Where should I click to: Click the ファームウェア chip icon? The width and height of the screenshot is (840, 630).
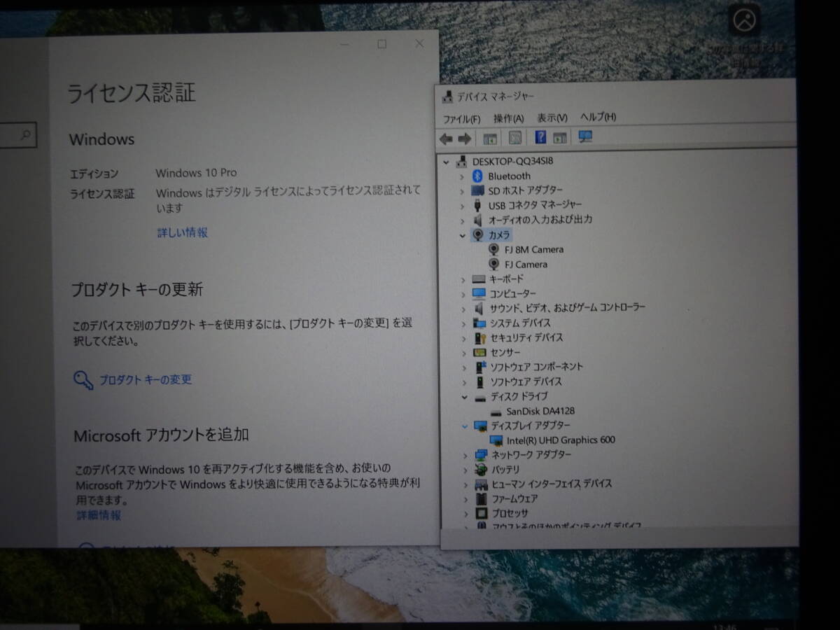tap(481, 499)
